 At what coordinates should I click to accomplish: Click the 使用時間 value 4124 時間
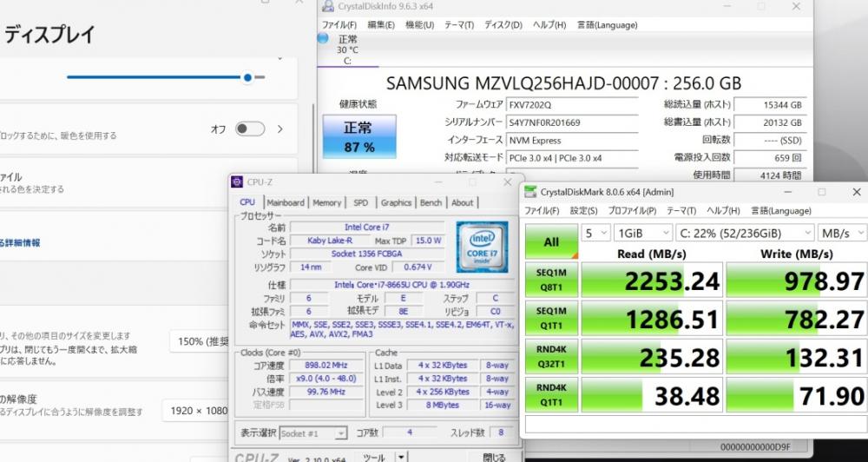pos(770,175)
